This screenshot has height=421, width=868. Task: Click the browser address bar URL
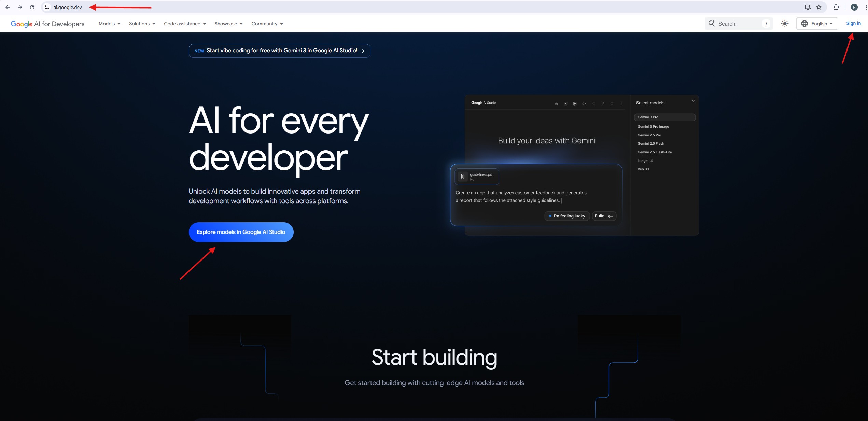pyautogui.click(x=68, y=7)
